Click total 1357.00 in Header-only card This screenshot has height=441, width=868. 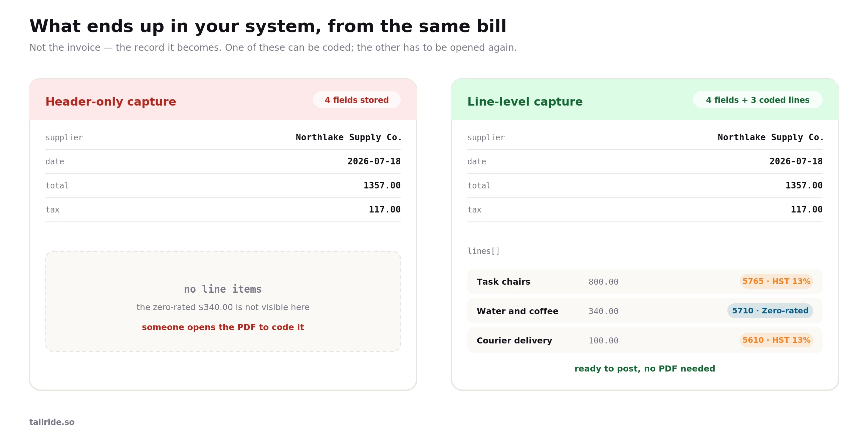382,185
